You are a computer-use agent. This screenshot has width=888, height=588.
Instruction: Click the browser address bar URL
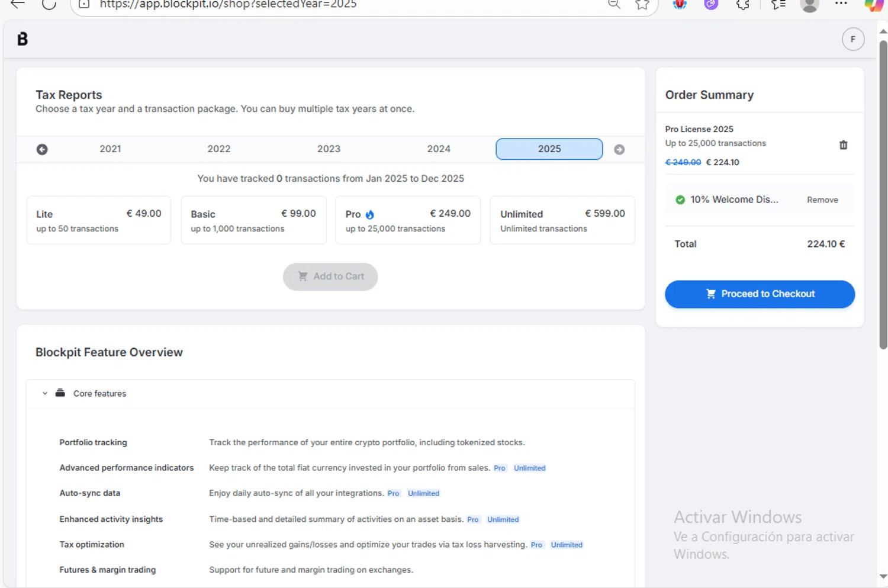(x=228, y=4)
